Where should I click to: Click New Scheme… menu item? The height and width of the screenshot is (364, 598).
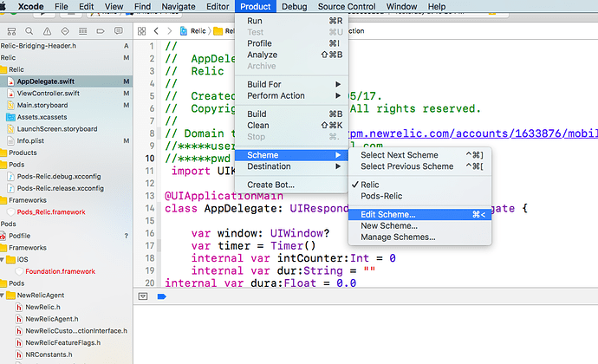click(419, 226)
